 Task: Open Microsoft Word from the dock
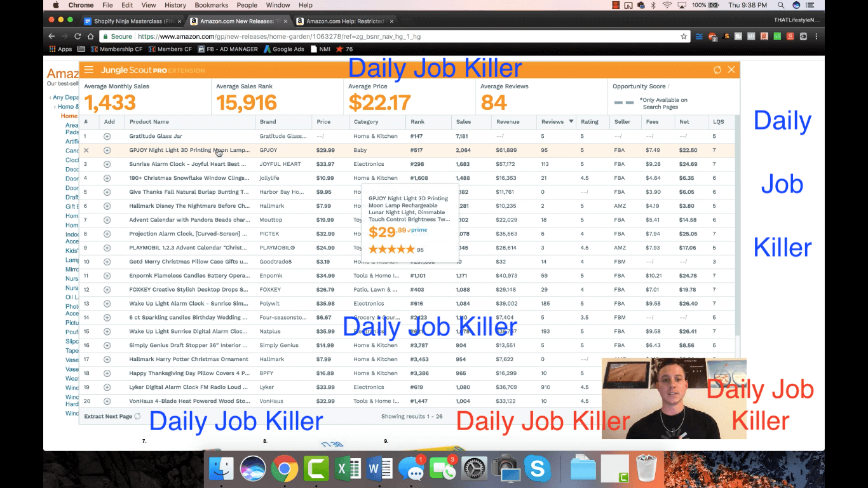(379, 470)
